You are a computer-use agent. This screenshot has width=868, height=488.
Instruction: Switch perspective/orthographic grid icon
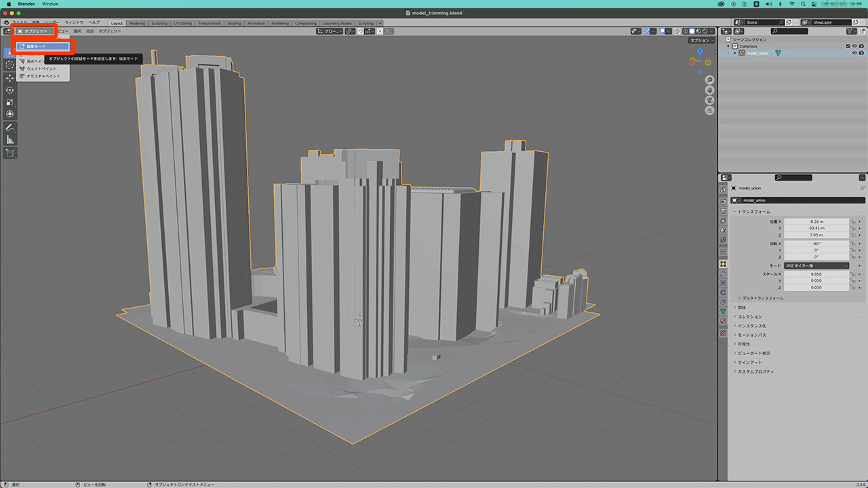(709, 110)
